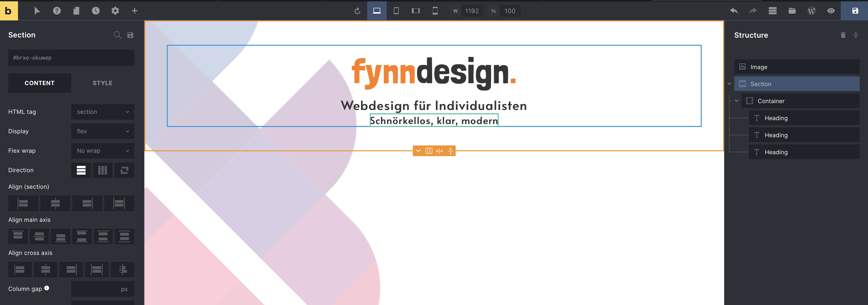The image size is (868, 305).
Task: Set Align cross axis to end
Action: point(71,269)
